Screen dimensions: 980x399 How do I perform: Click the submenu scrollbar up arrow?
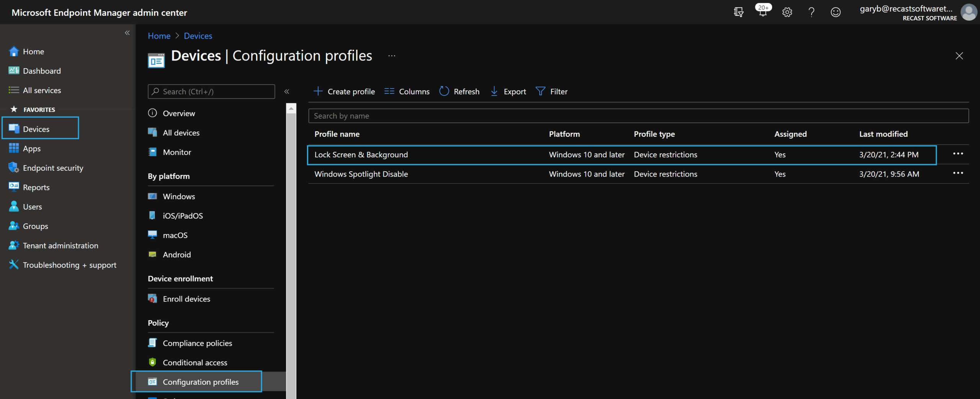(x=291, y=109)
